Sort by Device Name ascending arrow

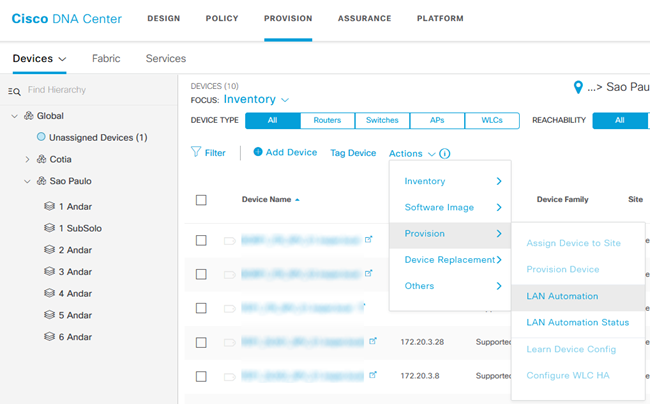[297, 200]
